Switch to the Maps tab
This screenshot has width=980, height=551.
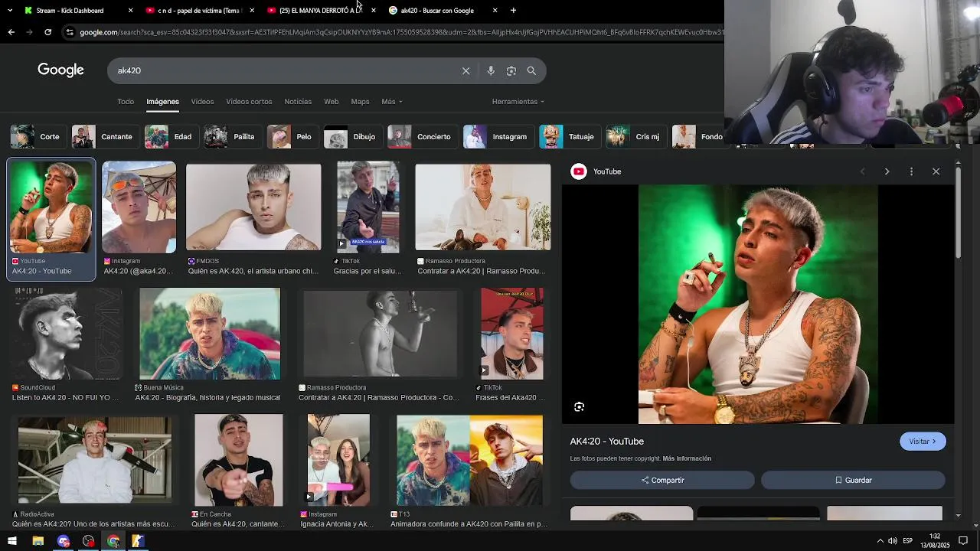point(360,102)
